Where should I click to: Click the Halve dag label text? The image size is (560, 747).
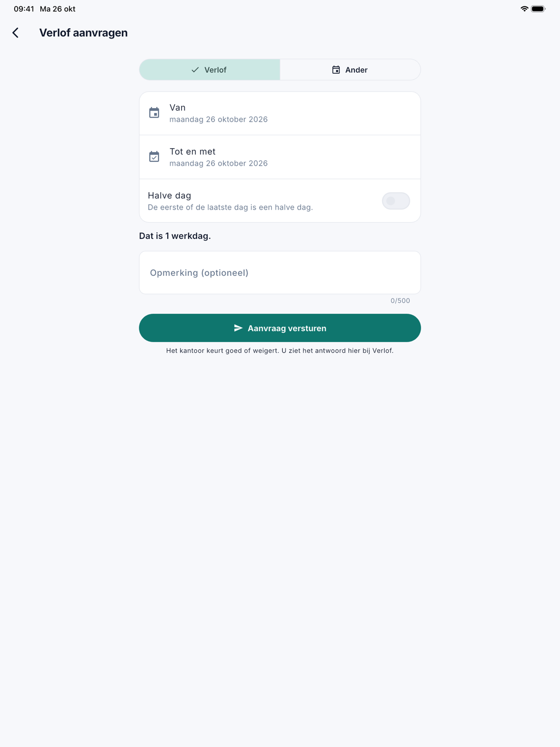pos(169,195)
